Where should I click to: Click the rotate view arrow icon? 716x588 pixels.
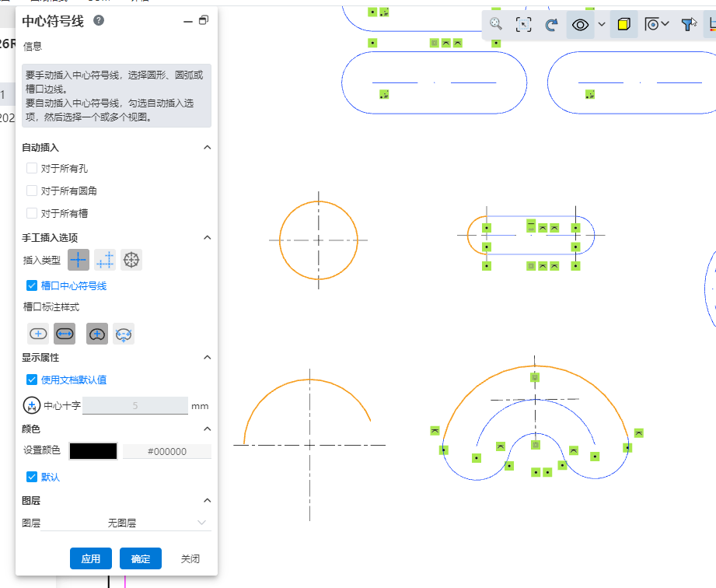point(551,25)
